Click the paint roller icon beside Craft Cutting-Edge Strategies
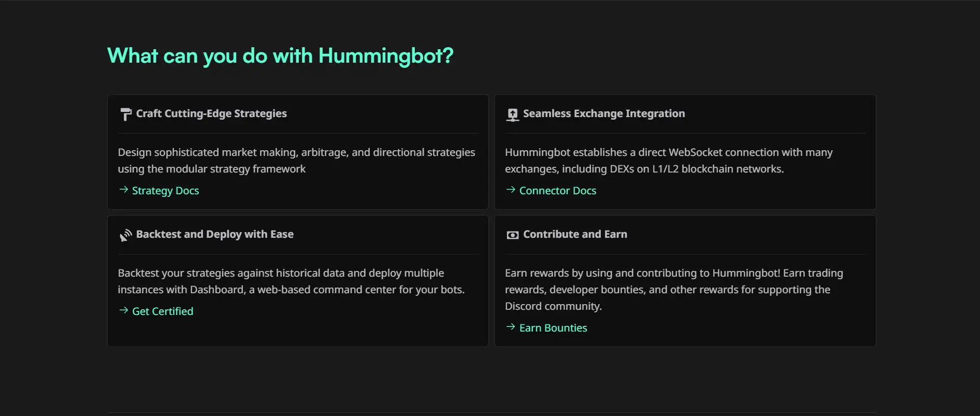Screen dimensions: 980x416 125,114
